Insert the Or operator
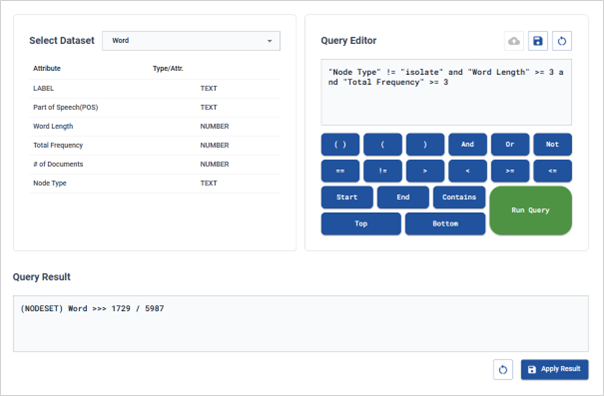604x396 pixels. pyautogui.click(x=510, y=144)
